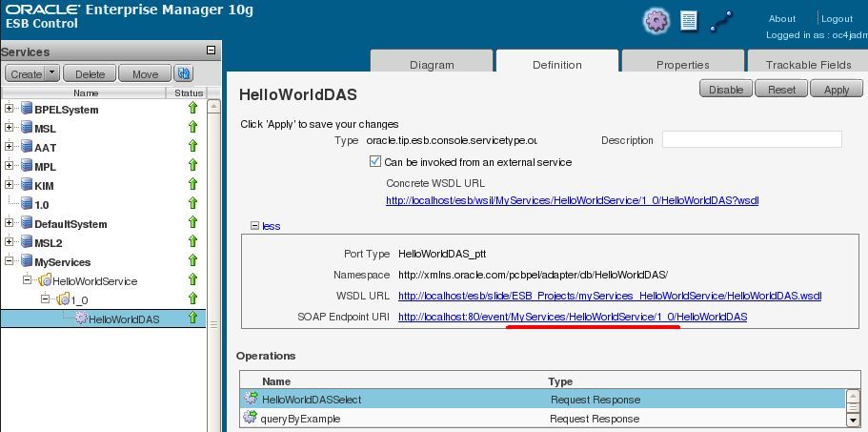Click the green status arrow for MSL2
Viewport: 868px width, 432px height.
(192, 241)
